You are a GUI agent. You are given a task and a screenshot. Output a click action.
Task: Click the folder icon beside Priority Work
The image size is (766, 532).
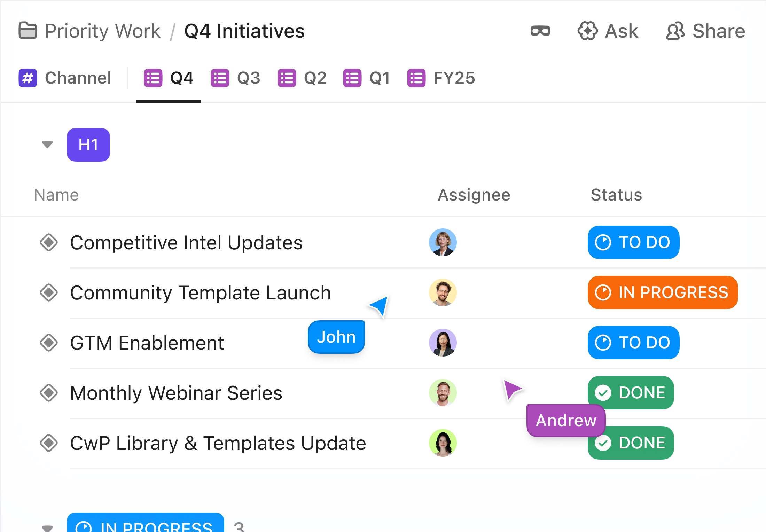click(x=28, y=31)
